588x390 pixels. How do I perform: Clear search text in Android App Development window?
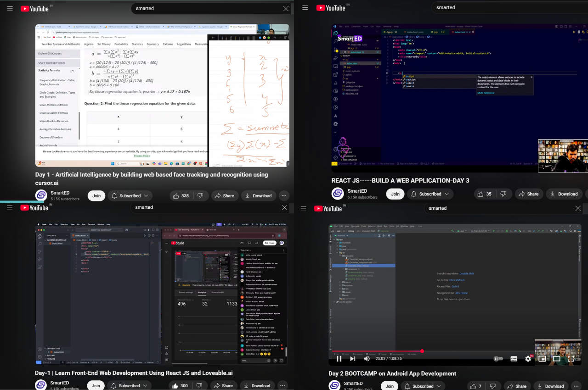[578, 208]
